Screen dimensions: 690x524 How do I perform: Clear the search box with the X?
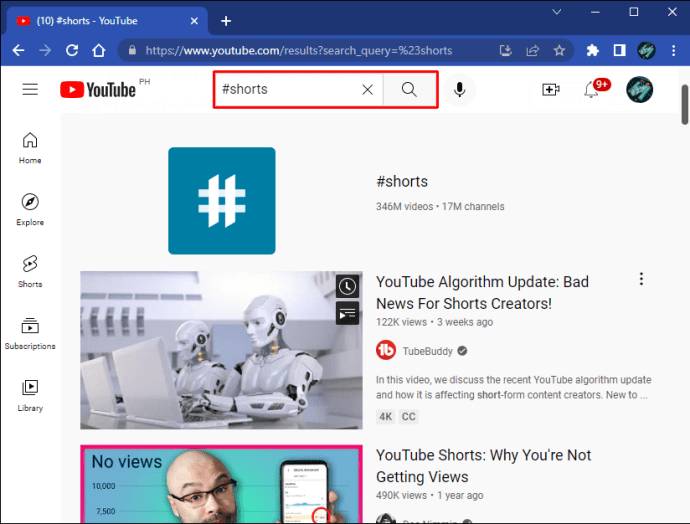(x=367, y=90)
